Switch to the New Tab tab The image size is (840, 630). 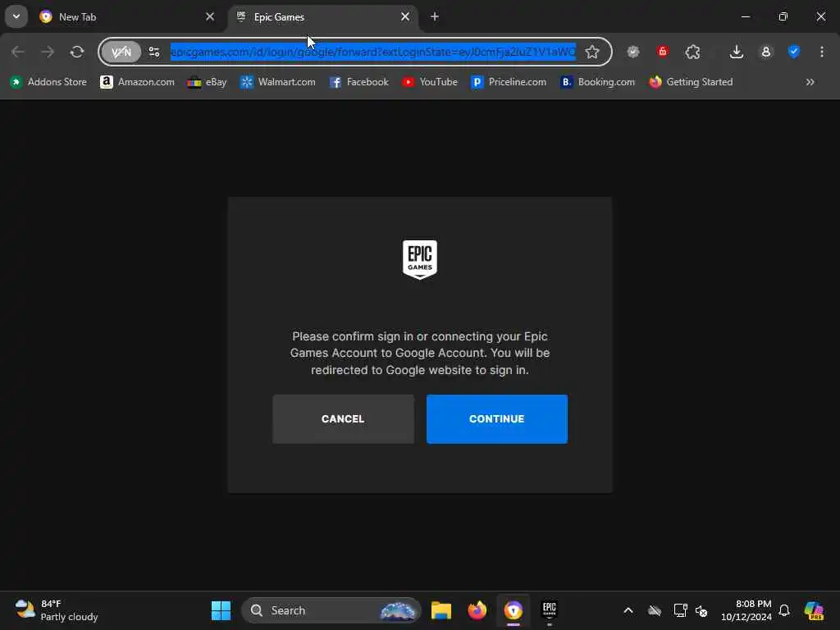126,17
